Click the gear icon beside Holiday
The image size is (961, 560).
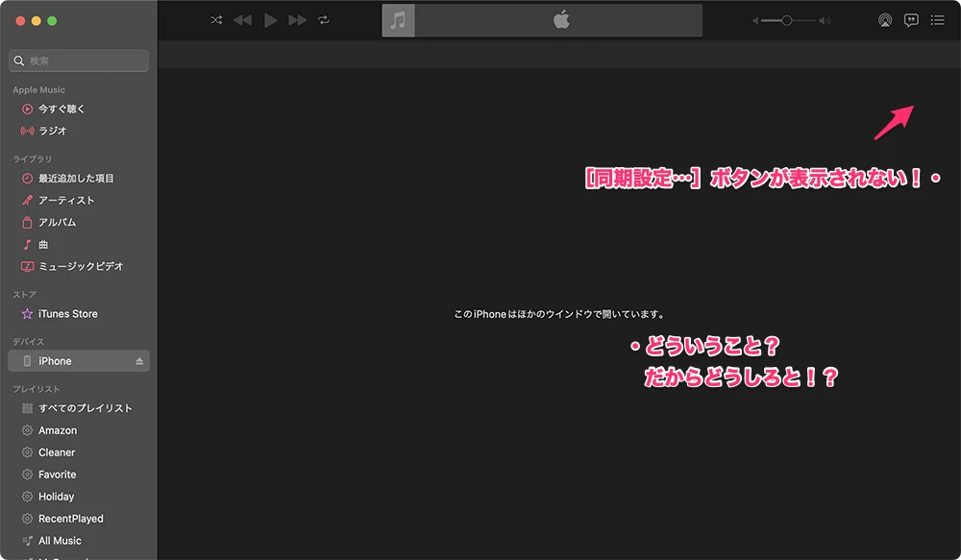coord(27,497)
